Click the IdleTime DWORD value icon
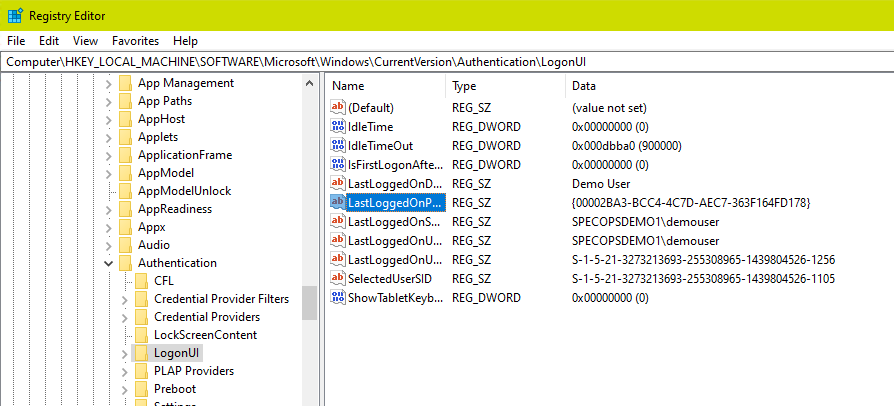 coord(338,127)
